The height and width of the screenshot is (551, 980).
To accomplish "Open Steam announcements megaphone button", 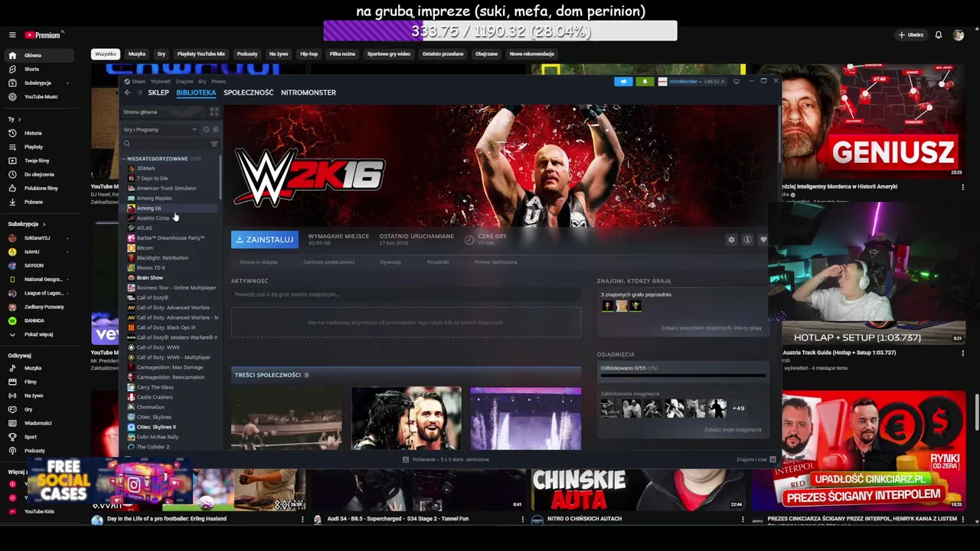I will [x=623, y=81].
